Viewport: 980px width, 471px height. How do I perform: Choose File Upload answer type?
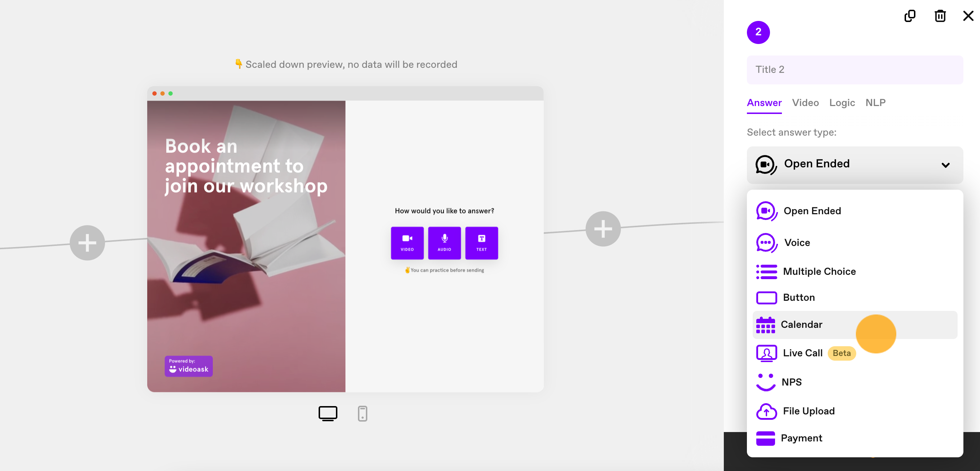[854, 411]
